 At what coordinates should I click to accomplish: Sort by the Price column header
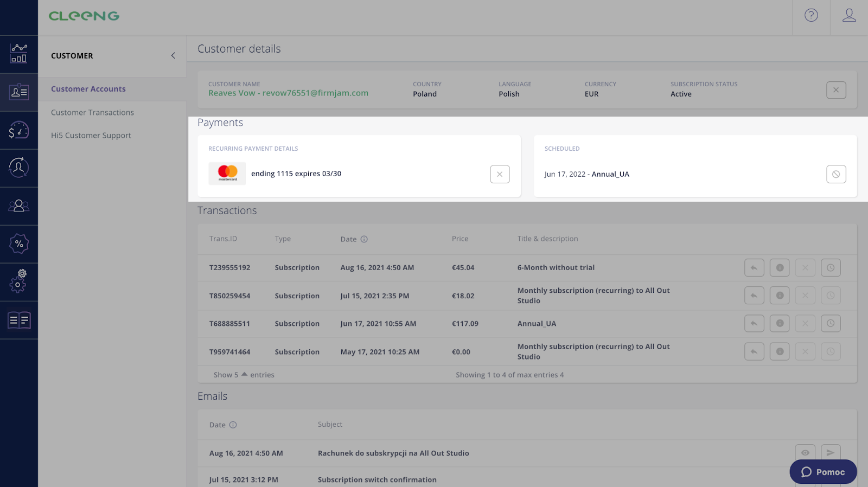pos(460,239)
